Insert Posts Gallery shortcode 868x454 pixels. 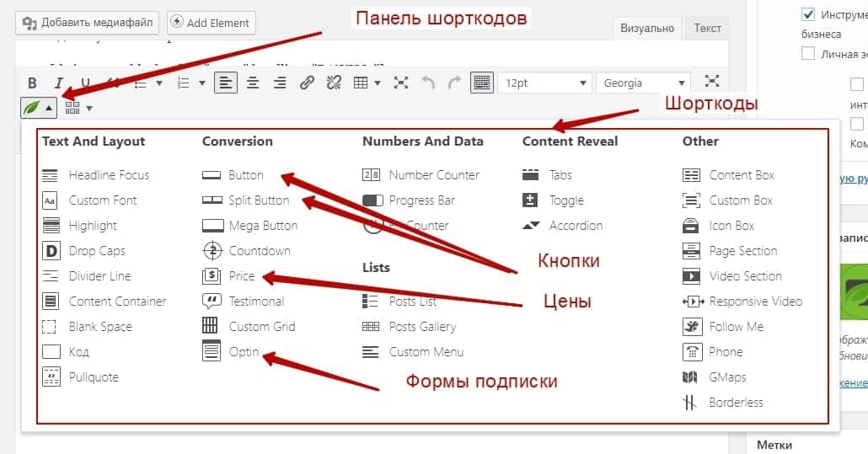point(409,327)
